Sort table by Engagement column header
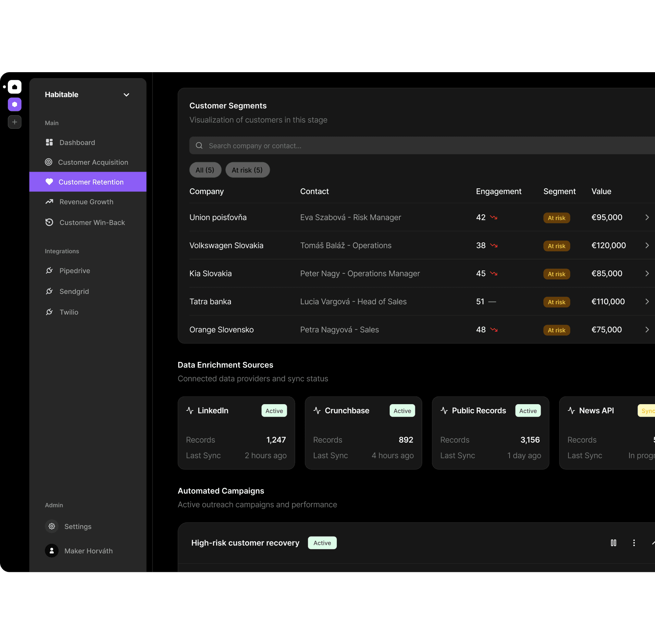The height and width of the screenshot is (644, 655). click(498, 191)
